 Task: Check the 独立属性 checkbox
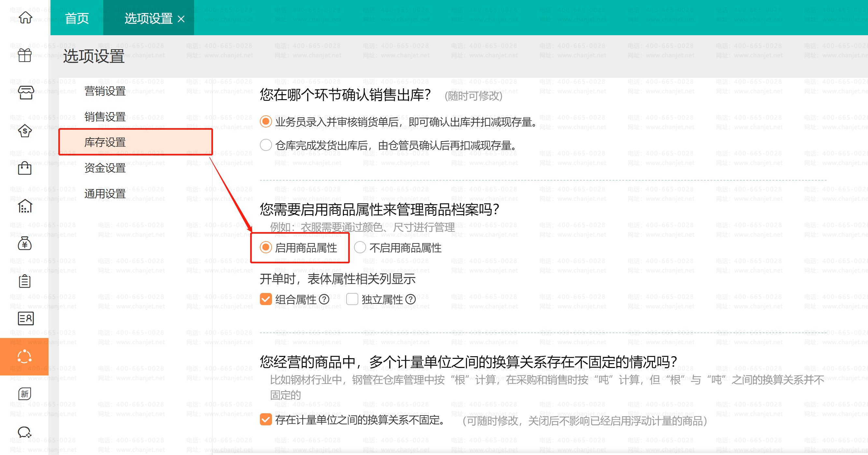pos(352,299)
